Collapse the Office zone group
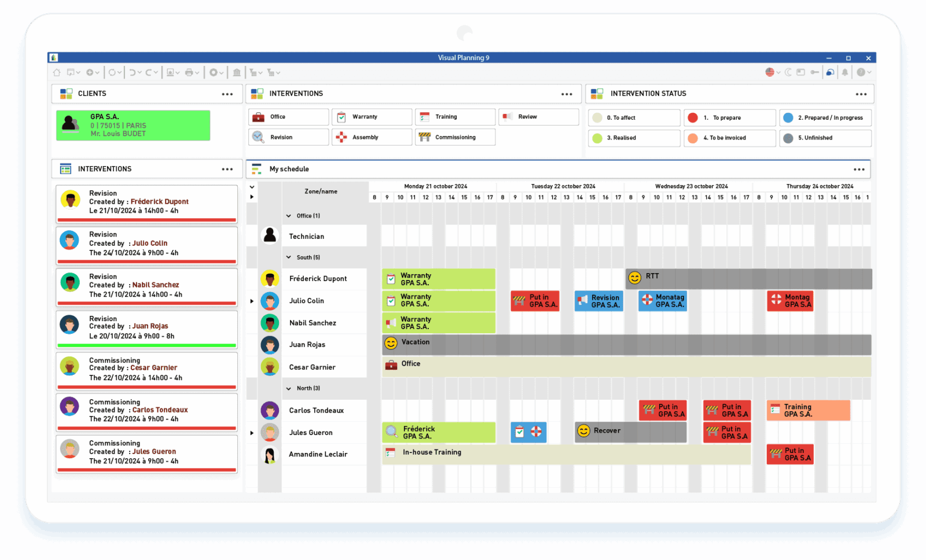The height and width of the screenshot is (560, 926). click(288, 215)
